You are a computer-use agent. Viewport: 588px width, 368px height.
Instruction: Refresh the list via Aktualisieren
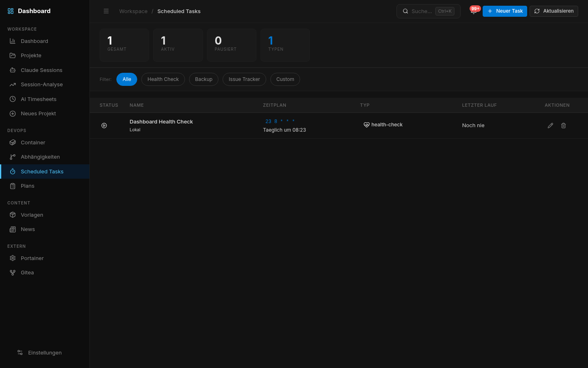point(554,11)
